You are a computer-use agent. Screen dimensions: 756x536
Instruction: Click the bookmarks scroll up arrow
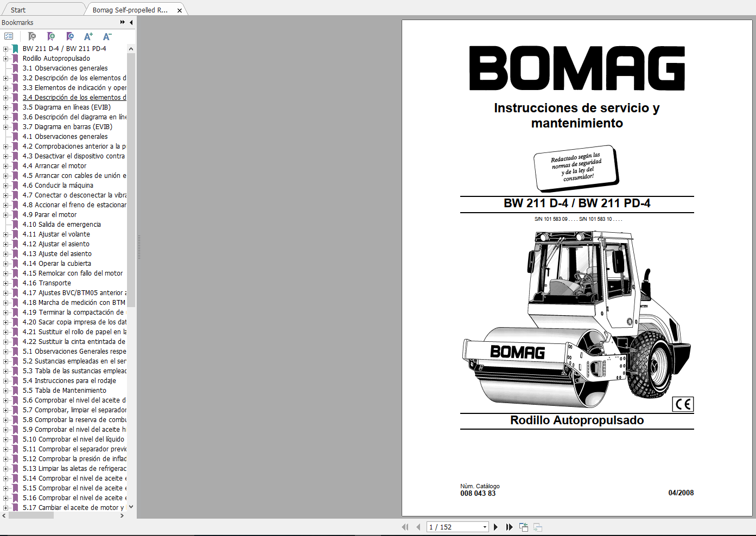click(x=131, y=48)
